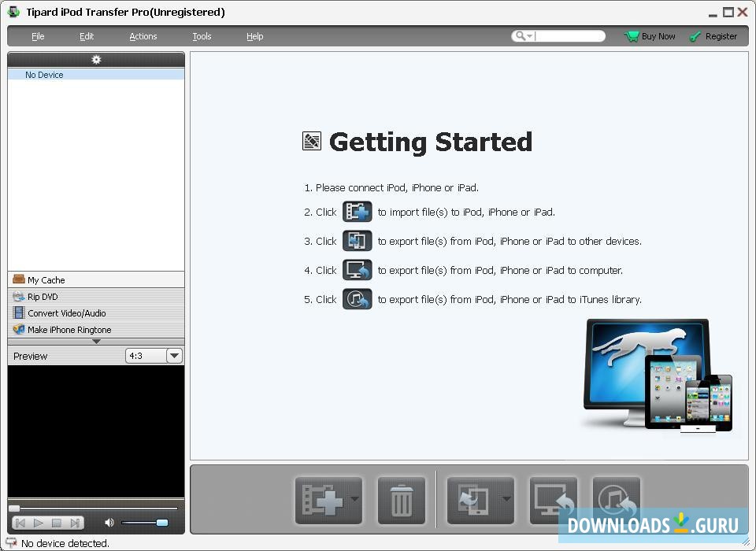Viewport: 756px width, 551px height.
Task: Click the 'Please connect iPod, iPhone or iPad.' text
Action: click(x=397, y=187)
